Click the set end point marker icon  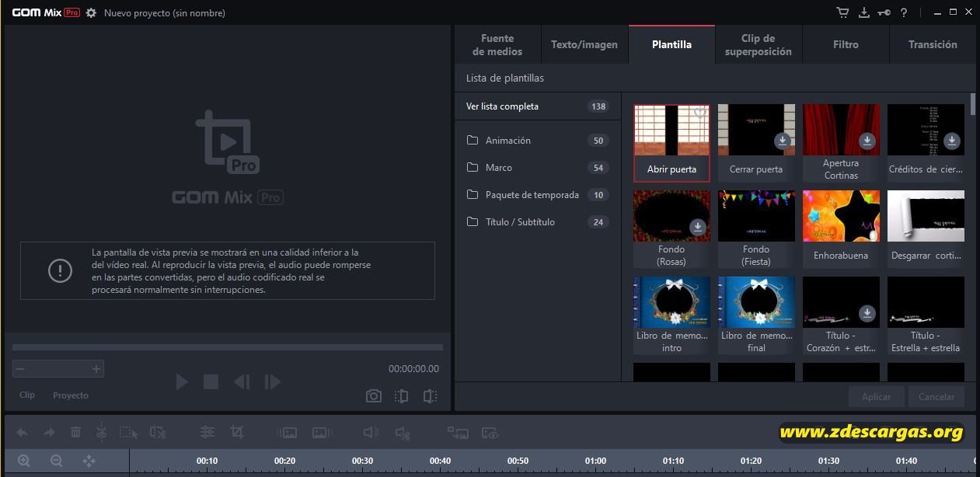pyautogui.click(x=430, y=395)
